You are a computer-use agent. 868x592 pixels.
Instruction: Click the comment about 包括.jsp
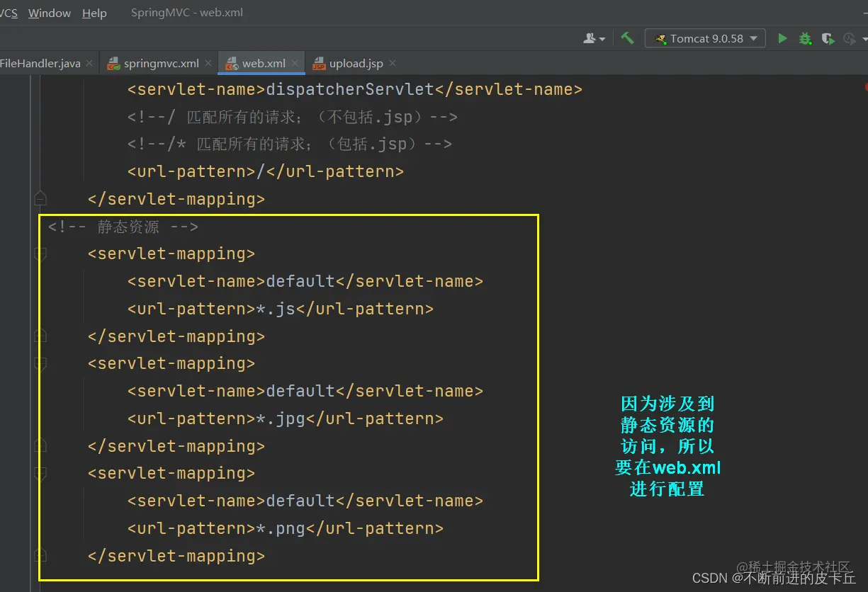click(290, 144)
